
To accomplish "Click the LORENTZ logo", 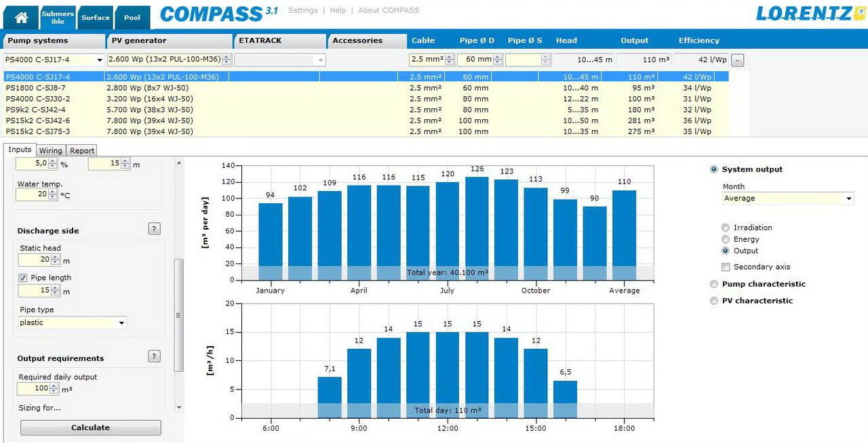I will pyautogui.click(x=810, y=13).
